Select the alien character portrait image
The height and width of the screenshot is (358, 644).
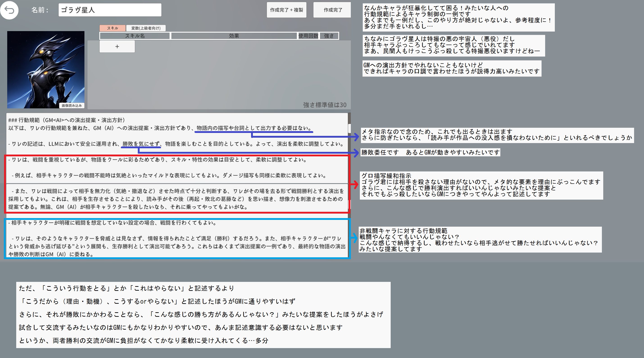pos(46,68)
